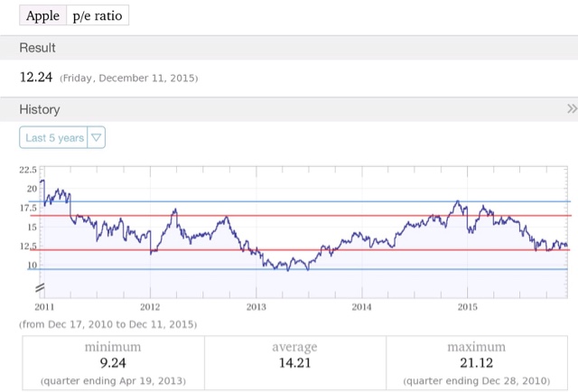Click the 2012 axis label
The image size is (578, 392).
click(150, 307)
